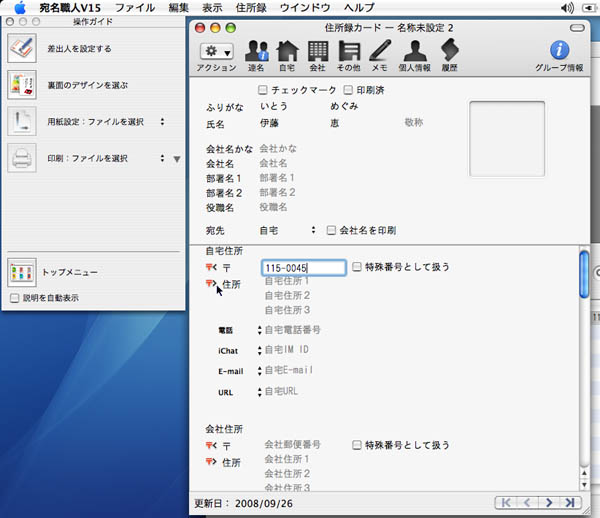The height and width of the screenshot is (518, 600).
Task: Enable the チェックマーク checkbox
Action: click(264, 90)
